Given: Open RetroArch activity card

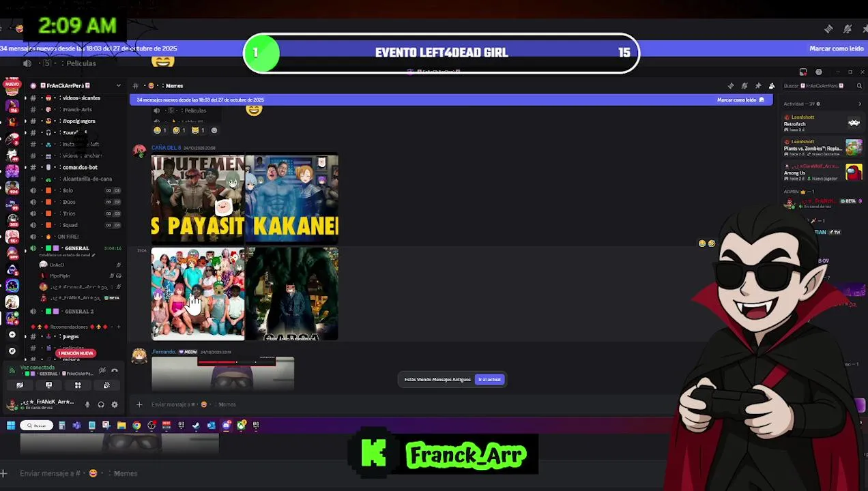Looking at the screenshot, I should [x=822, y=123].
